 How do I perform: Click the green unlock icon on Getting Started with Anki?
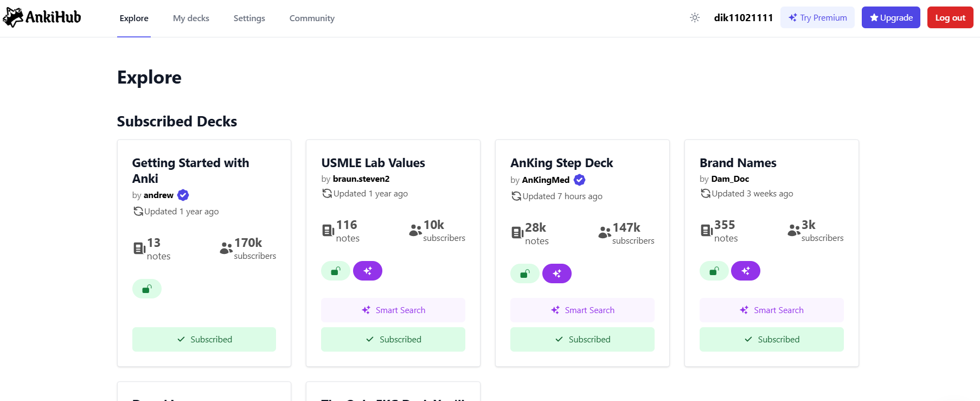[146, 289]
